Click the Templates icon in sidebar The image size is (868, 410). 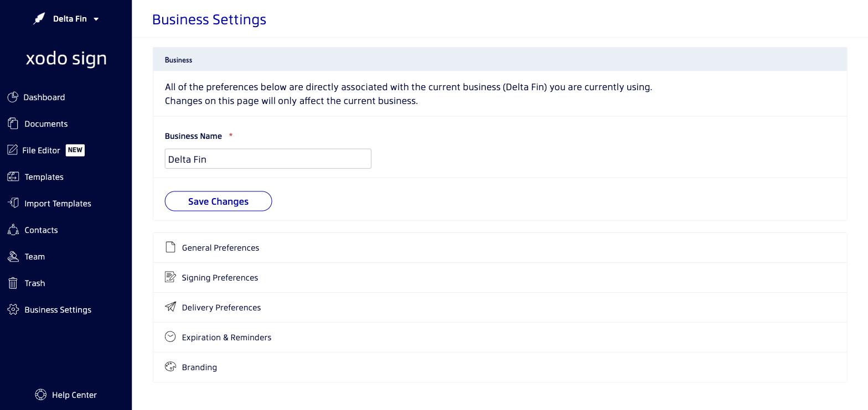tap(13, 177)
